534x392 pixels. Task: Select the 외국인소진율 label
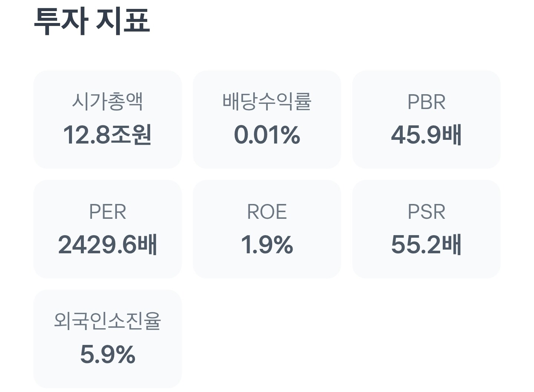(x=107, y=321)
